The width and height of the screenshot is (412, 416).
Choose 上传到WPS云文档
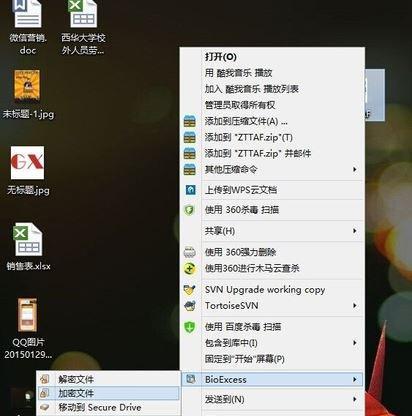click(241, 190)
